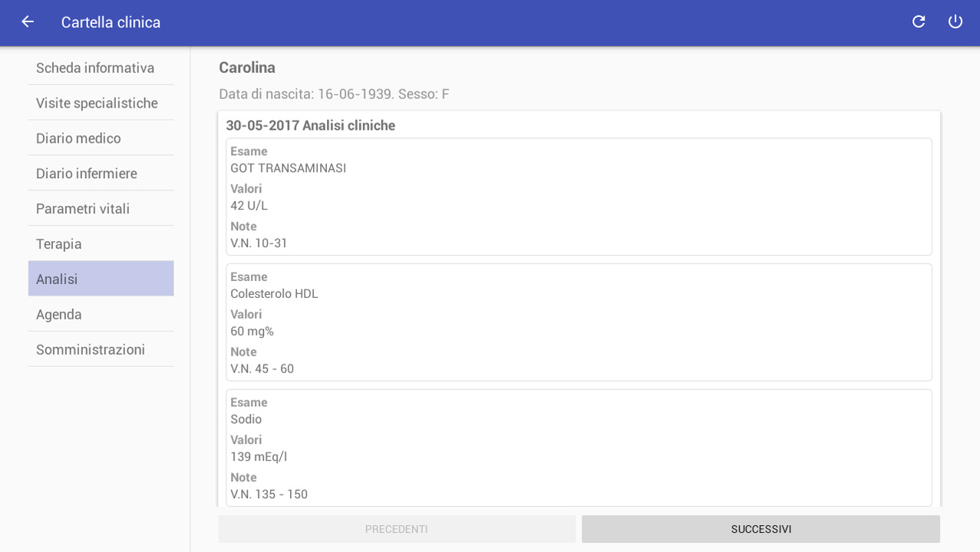Viewport: 980px width, 552px height.
Task: Select Diario infermiere in sidebar
Action: click(101, 174)
